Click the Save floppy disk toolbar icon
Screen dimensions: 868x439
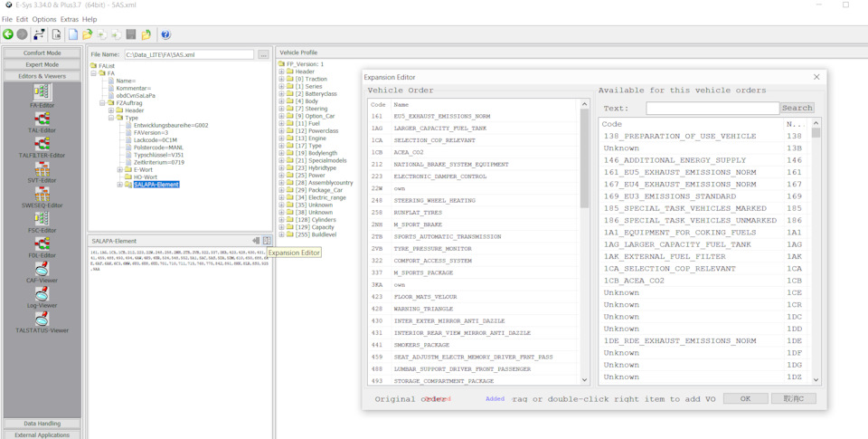[131, 34]
